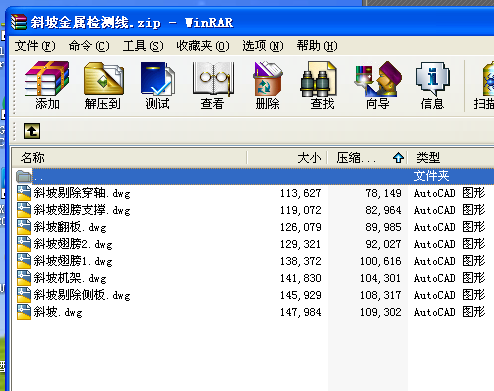The height and width of the screenshot is (391, 494).
Task: Click packed size value 82,964
Action: click(x=383, y=210)
